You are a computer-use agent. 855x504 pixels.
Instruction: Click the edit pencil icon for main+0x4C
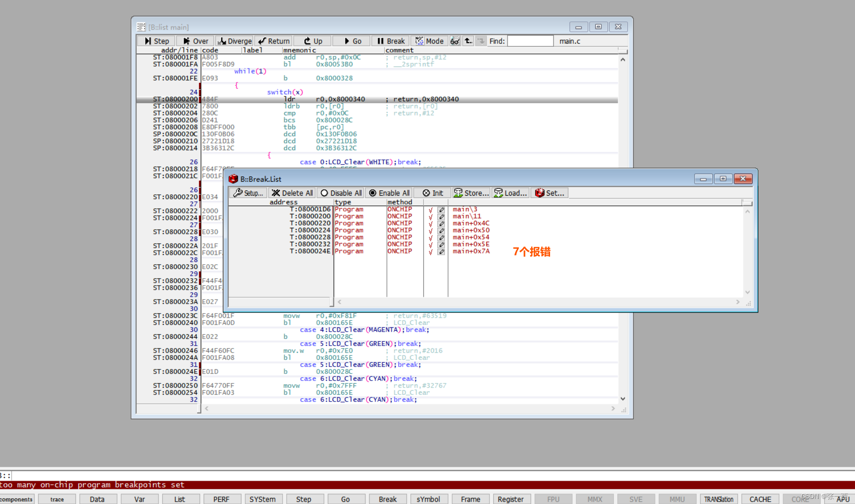441,224
